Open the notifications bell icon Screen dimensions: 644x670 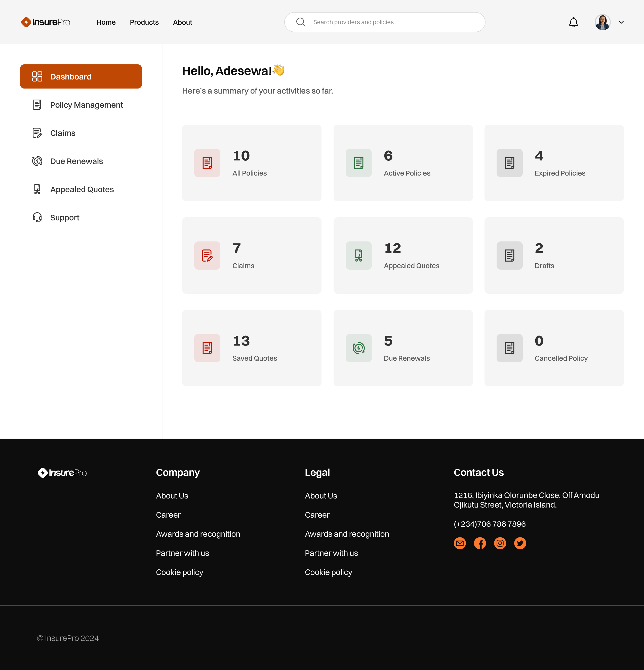(x=573, y=22)
